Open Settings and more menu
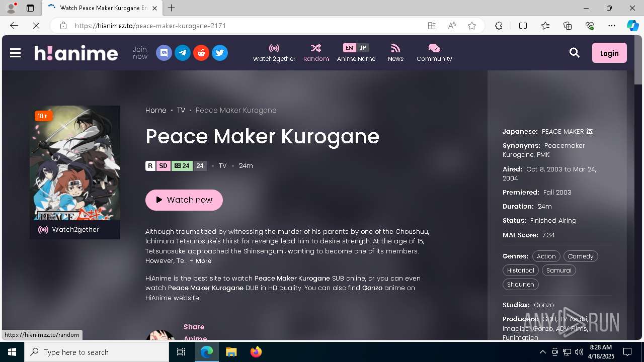The height and width of the screenshot is (362, 644). coord(612,26)
